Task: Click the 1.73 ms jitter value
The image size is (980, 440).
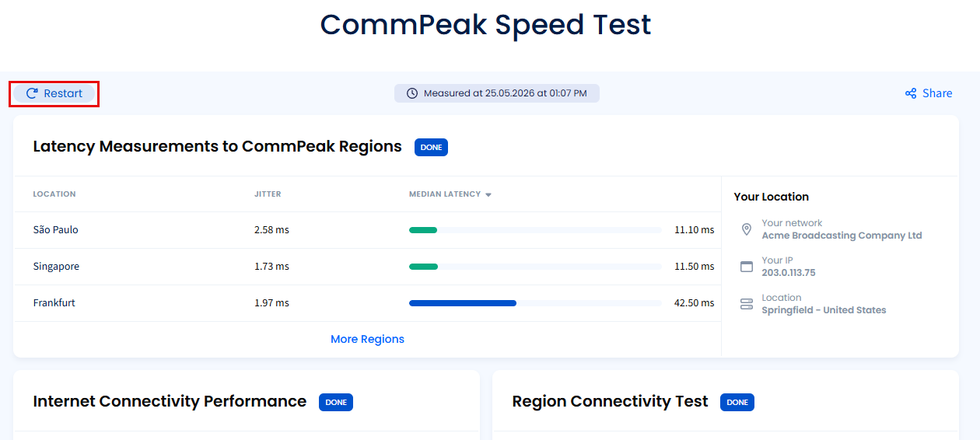Action: [271, 267]
